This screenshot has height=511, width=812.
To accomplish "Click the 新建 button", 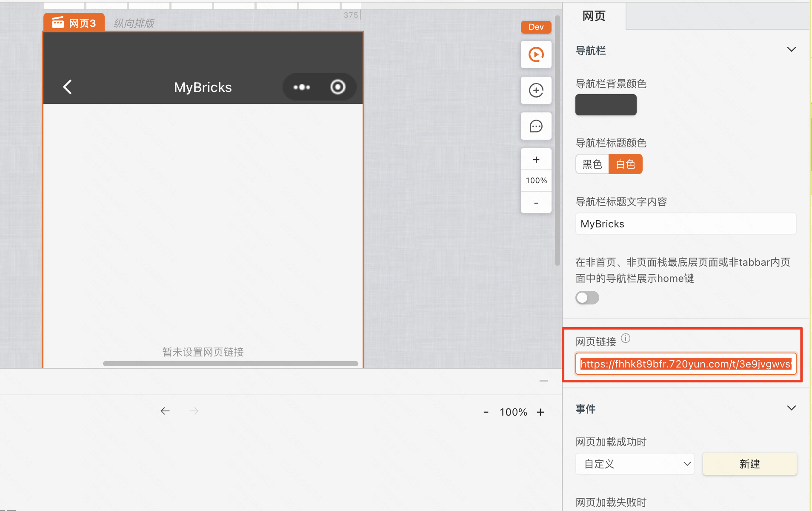I will coord(749,464).
